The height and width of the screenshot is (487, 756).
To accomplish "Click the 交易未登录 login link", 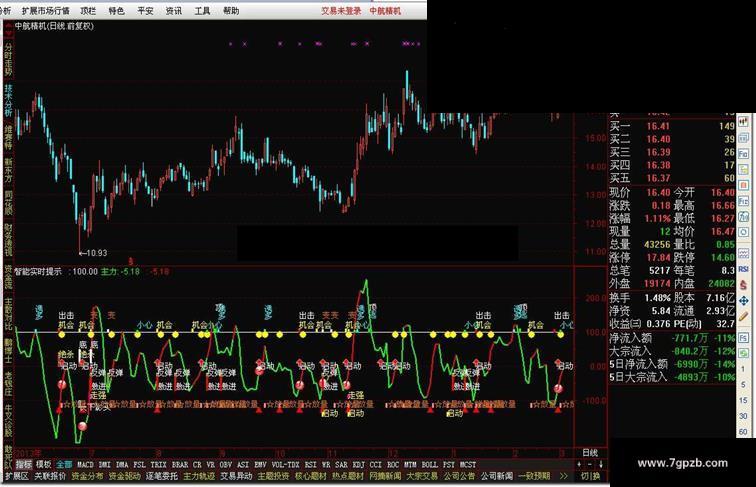I will coord(341,11).
